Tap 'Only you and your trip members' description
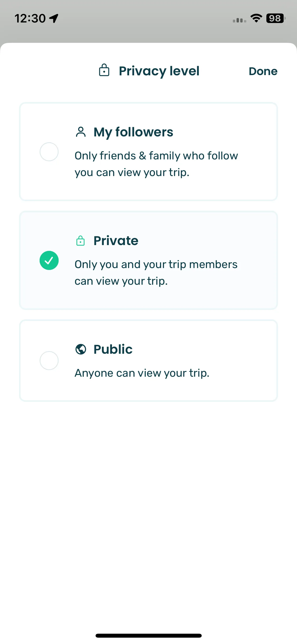Screen dimensions: 297x644 click(156, 265)
